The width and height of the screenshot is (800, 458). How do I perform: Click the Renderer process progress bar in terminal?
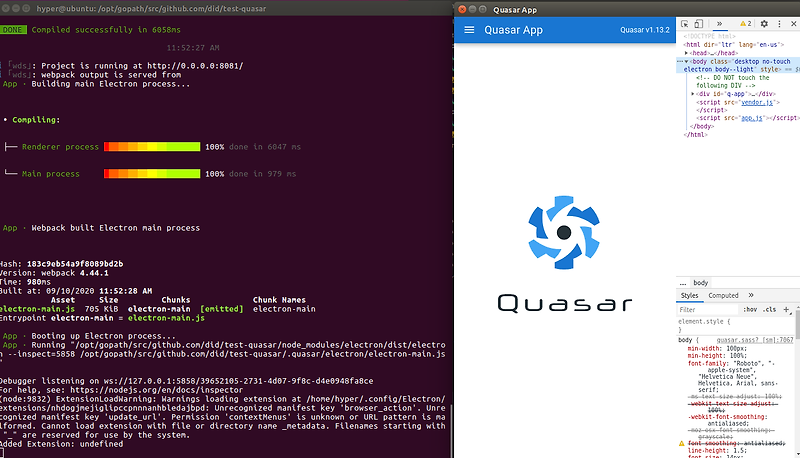(152, 147)
